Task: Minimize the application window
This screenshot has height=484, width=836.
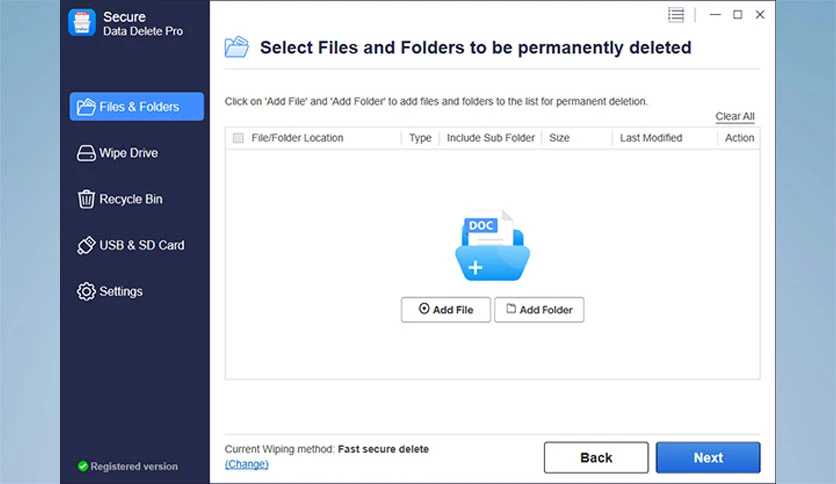Action: coord(715,15)
